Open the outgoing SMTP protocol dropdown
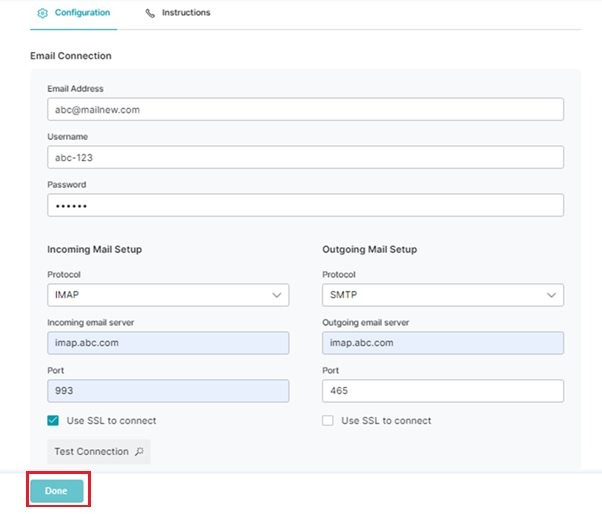The image size is (602, 514). click(x=443, y=295)
